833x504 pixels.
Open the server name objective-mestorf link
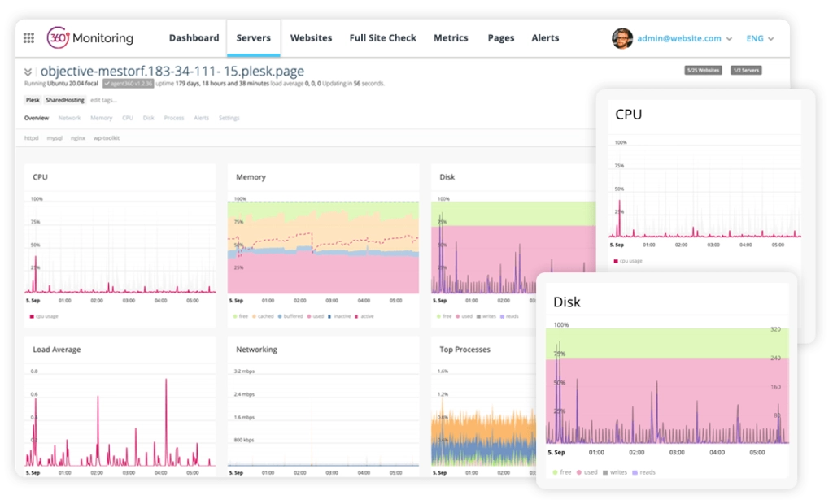point(171,70)
